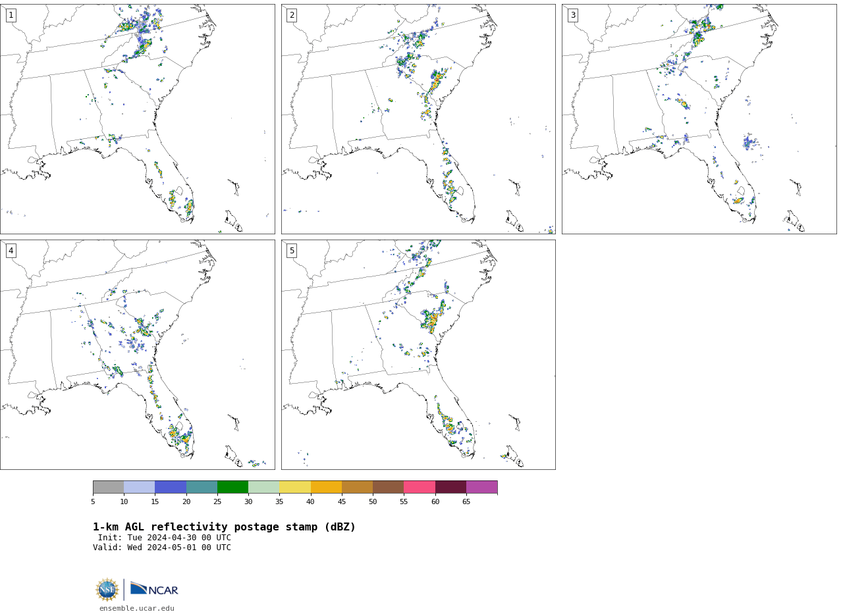Screen dimensions: 843x616
Task: Click the tan 45-50 dBZ swatch
Action: 357,487
